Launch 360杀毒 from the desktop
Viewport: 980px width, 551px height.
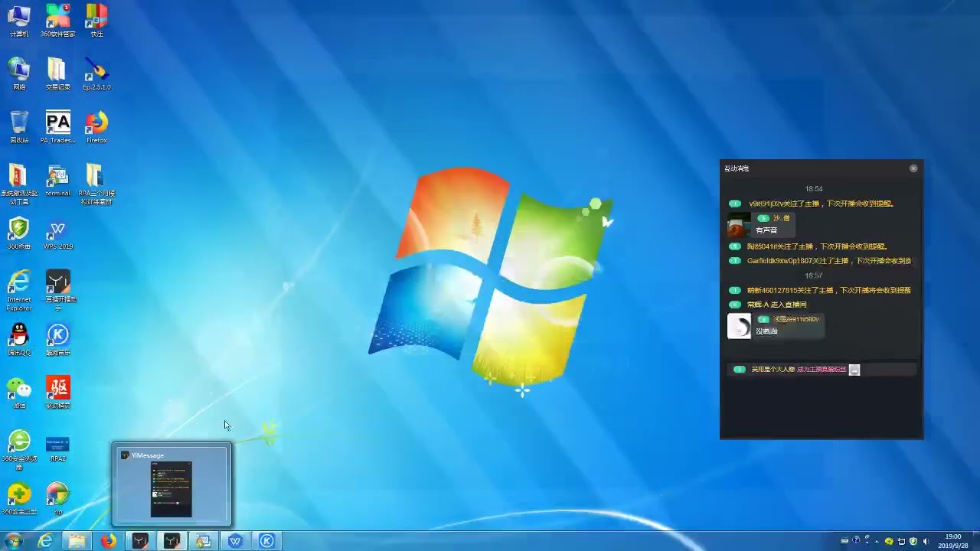(19, 233)
